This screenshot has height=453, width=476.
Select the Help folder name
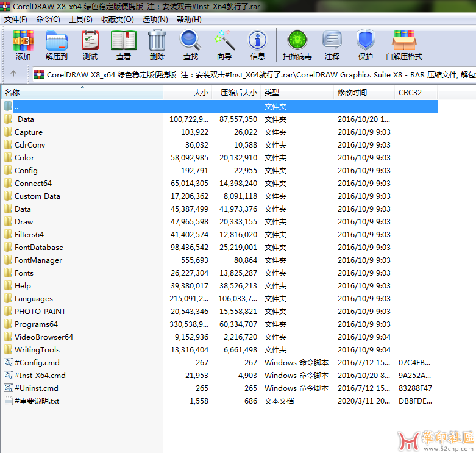[23, 286]
